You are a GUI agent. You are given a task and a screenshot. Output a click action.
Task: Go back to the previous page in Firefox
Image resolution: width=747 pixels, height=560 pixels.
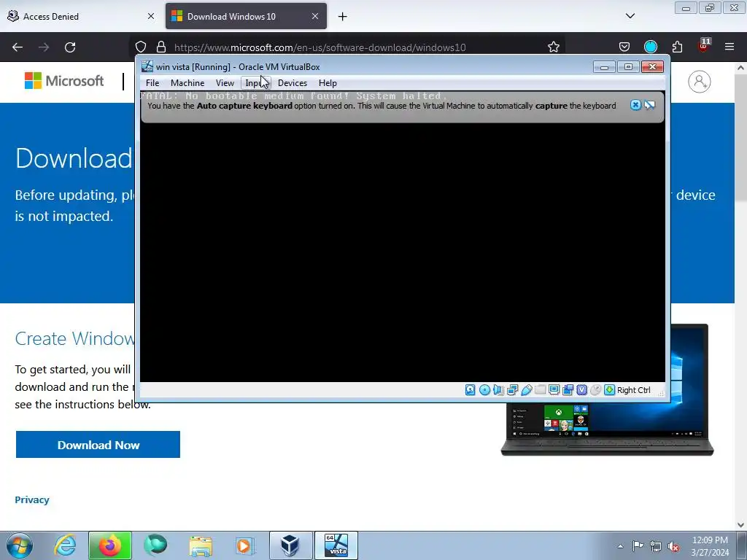pyautogui.click(x=18, y=47)
